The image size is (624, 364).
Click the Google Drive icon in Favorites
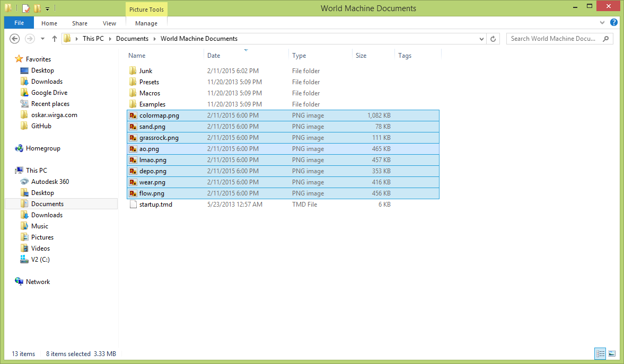pyautogui.click(x=24, y=93)
